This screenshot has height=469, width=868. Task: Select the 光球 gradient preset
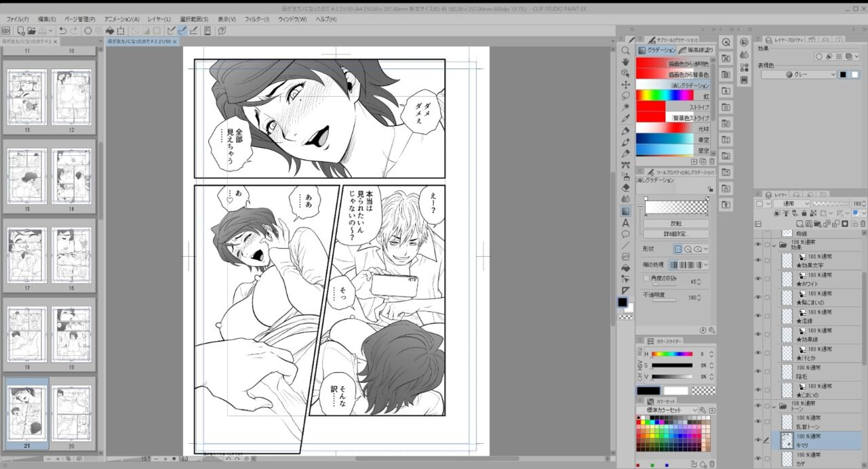[673, 129]
